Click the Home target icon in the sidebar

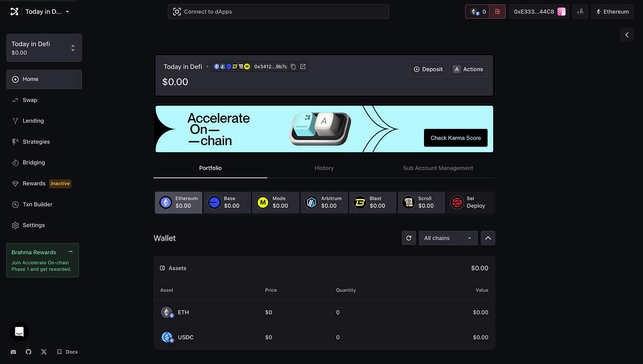tap(15, 79)
